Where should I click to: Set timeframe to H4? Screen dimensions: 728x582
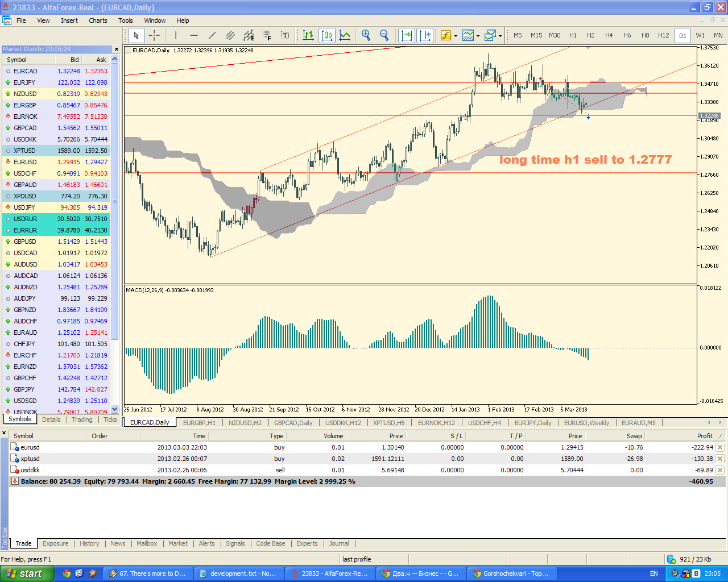pyautogui.click(x=609, y=35)
